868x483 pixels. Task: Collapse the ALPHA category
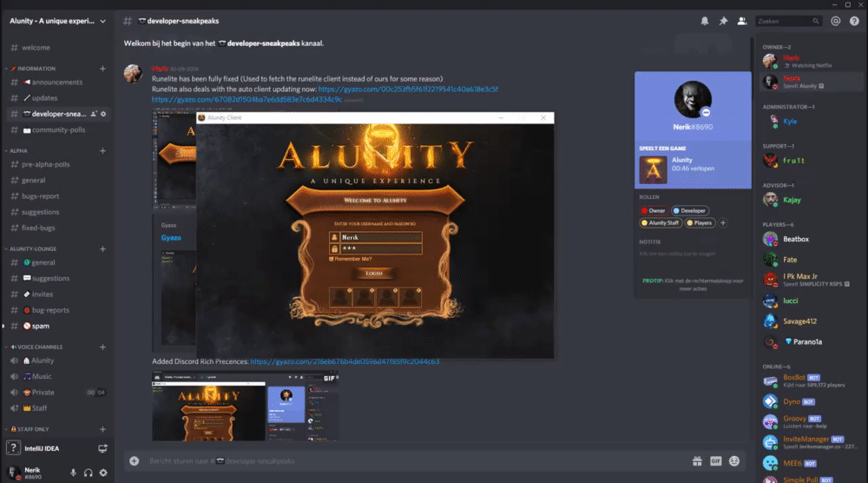(x=17, y=150)
